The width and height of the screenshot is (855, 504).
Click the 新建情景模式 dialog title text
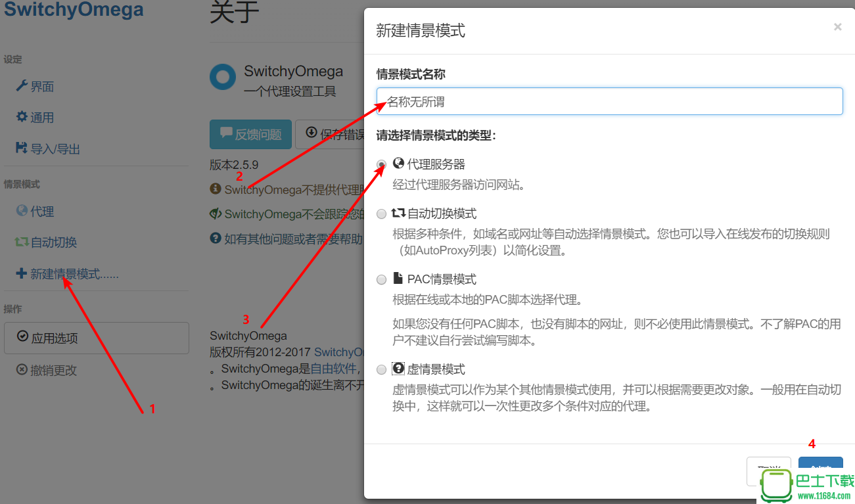[x=421, y=30]
